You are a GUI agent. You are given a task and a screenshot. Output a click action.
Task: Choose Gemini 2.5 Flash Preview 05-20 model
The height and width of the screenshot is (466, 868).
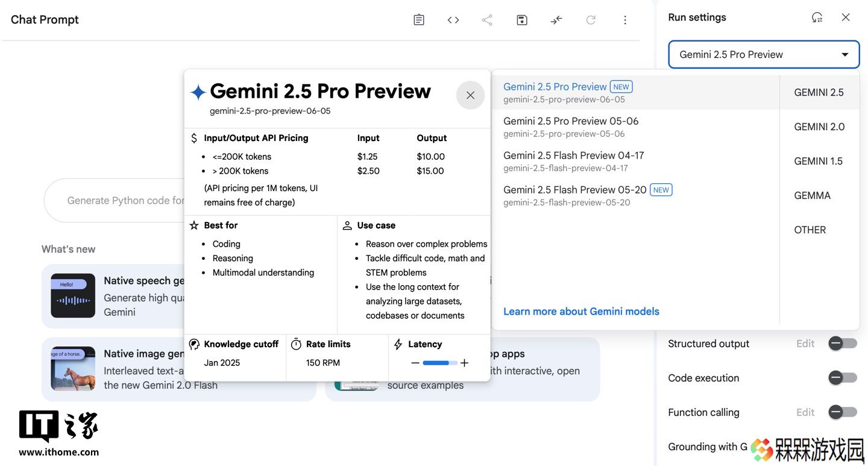point(636,195)
